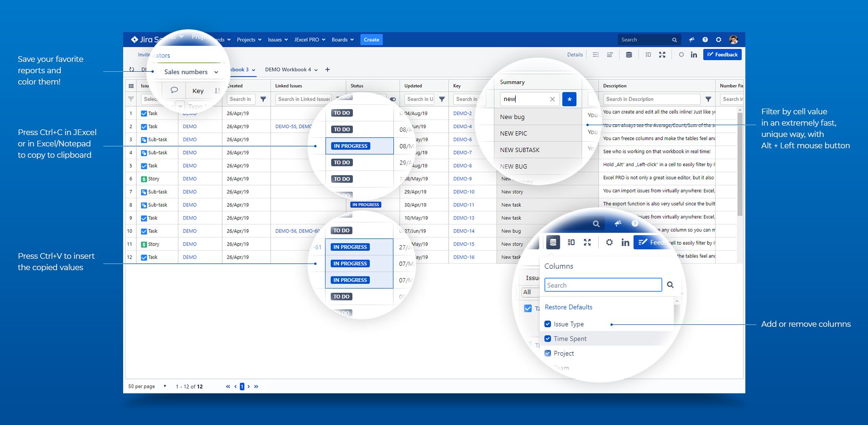Open the Details link
This screenshot has width=868, height=425.
click(x=575, y=55)
